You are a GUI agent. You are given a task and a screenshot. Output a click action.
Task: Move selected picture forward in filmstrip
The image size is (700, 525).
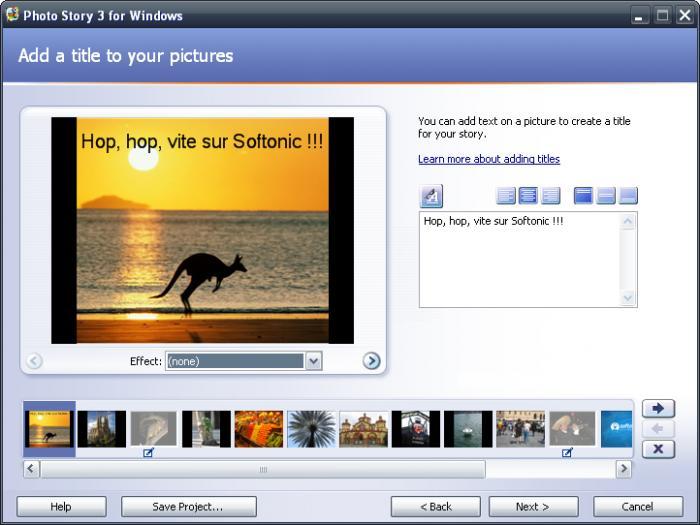pyautogui.click(x=658, y=408)
